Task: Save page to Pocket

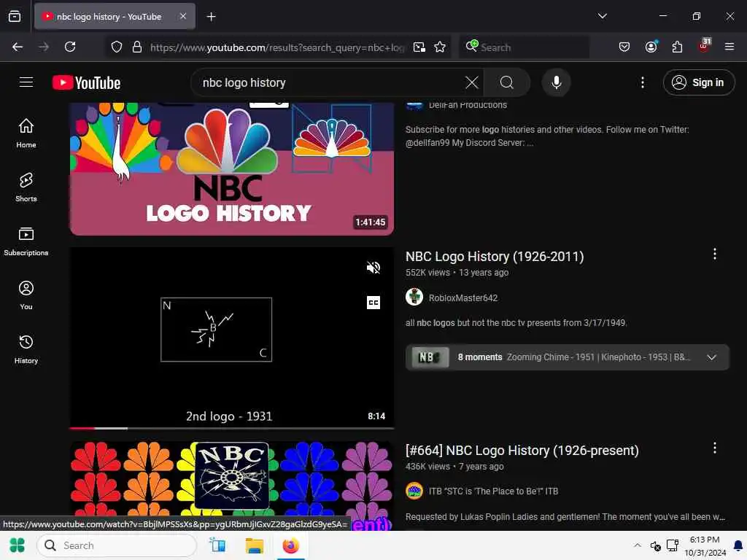Action: point(624,47)
